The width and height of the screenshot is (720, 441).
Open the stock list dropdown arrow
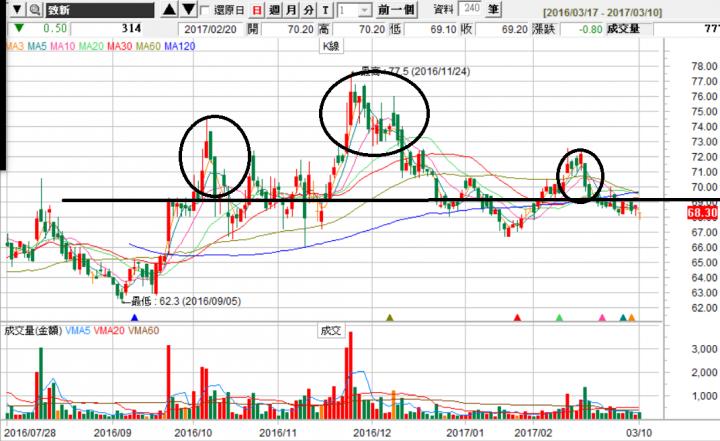tap(17, 10)
